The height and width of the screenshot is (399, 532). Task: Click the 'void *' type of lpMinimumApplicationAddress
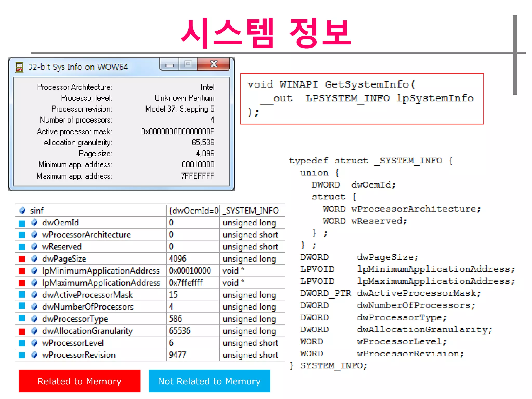coord(233,271)
